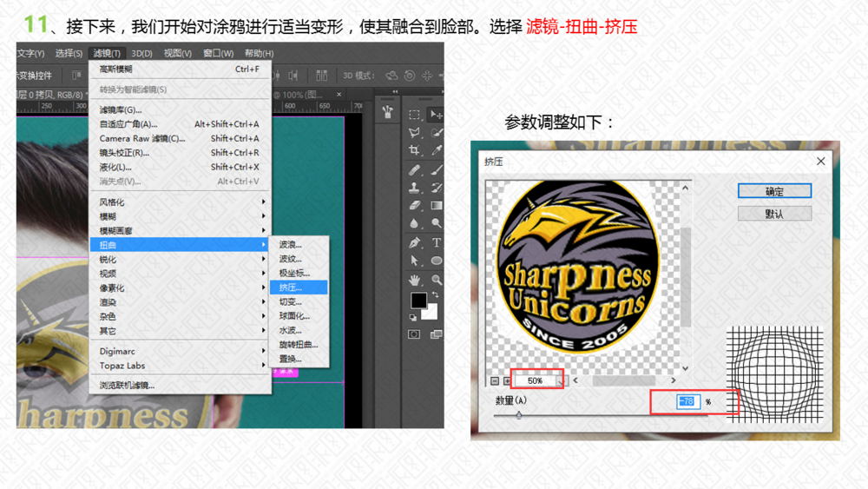Select the Type tool
The image size is (868, 489).
click(437, 242)
